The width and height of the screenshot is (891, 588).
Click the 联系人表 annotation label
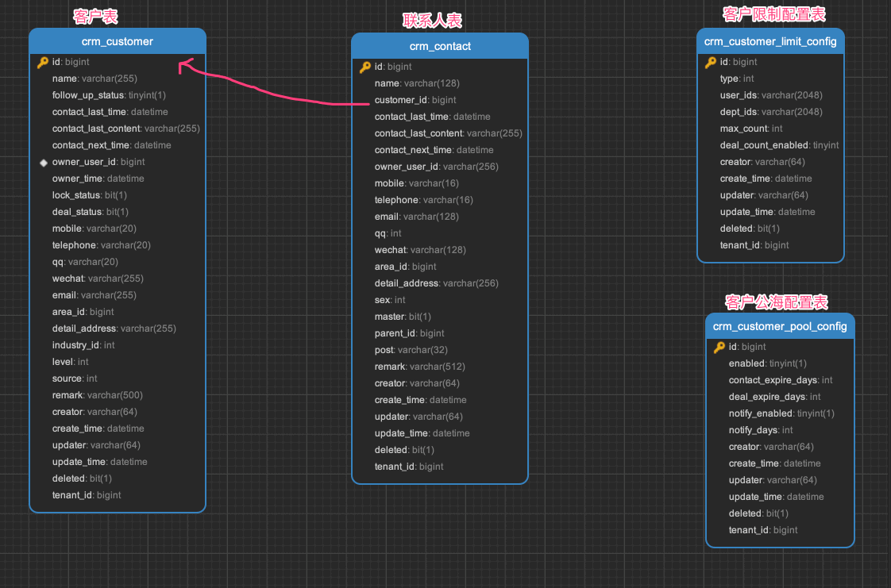click(432, 21)
